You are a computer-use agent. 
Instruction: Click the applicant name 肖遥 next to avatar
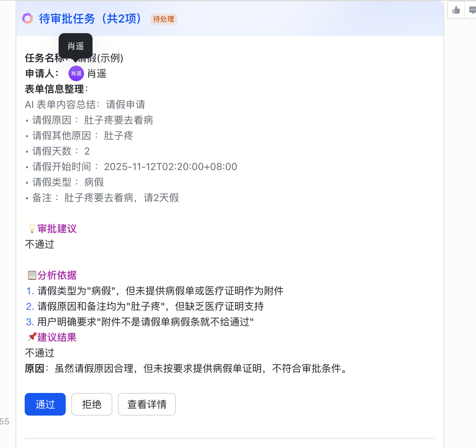click(x=97, y=74)
